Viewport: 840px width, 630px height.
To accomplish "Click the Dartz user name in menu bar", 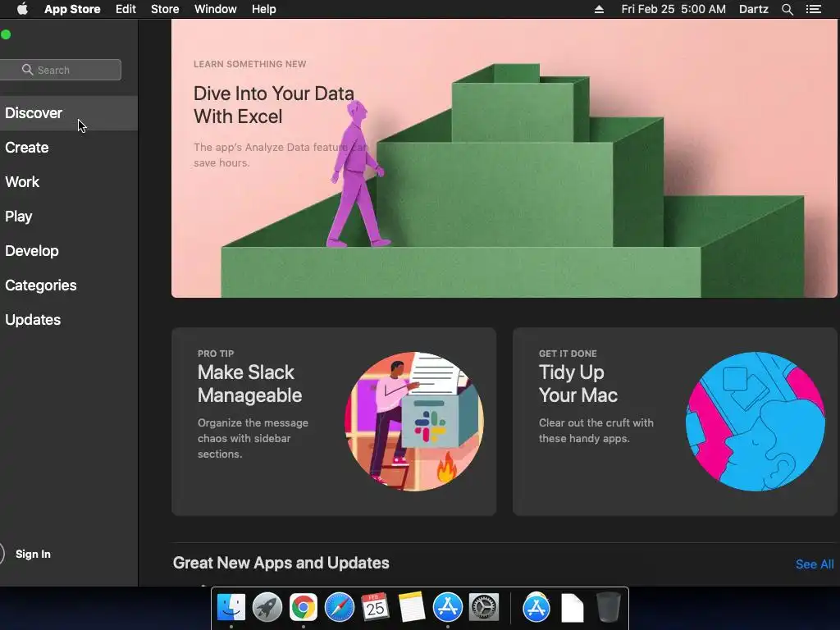I will (x=753, y=9).
